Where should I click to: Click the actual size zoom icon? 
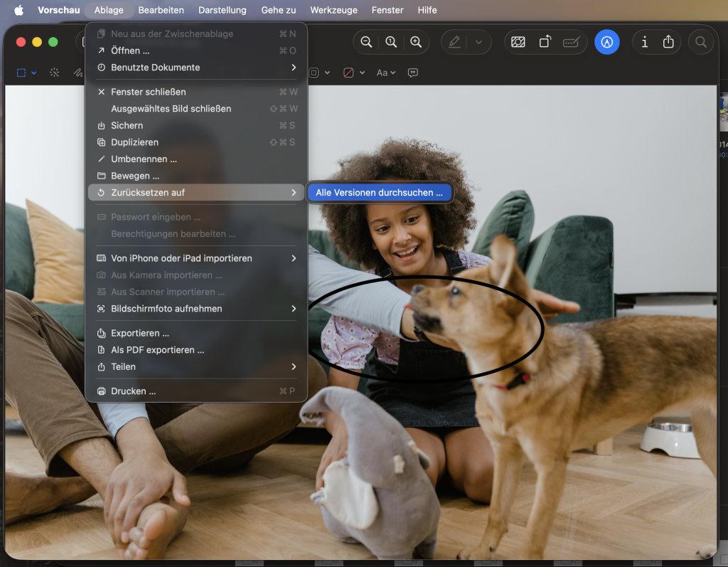[392, 42]
